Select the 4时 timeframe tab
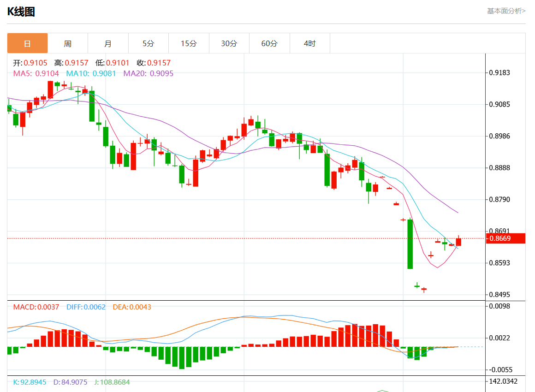This screenshot has height=392, width=535. pyautogui.click(x=310, y=43)
